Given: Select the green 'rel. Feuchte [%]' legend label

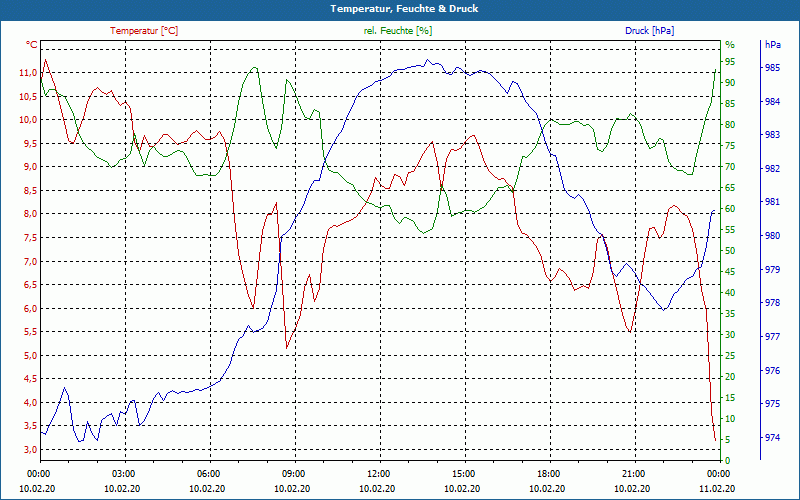Looking at the screenshot, I should [x=397, y=31].
